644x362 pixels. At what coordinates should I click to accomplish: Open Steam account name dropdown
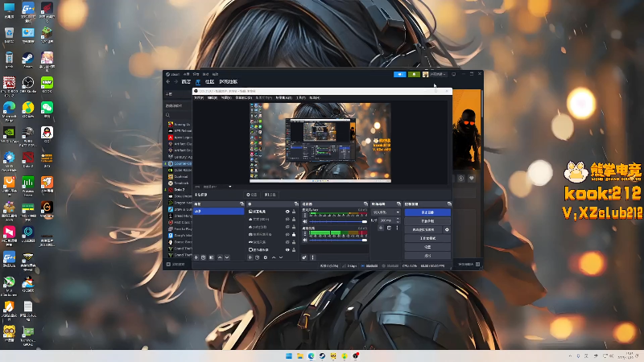tap(438, 74)
